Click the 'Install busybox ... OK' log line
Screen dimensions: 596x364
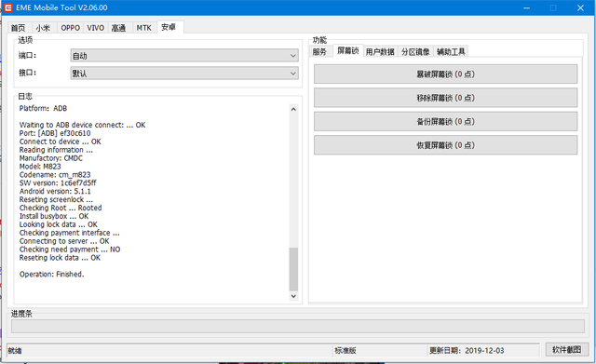pyautogui.click(x=54, y=216)
